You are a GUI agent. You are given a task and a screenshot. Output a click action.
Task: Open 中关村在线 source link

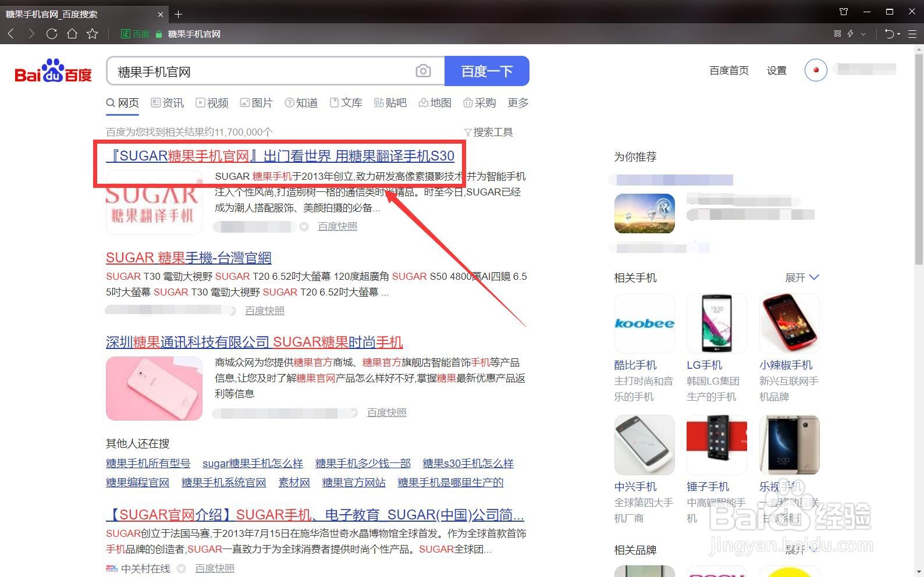(x=145, y=568)
